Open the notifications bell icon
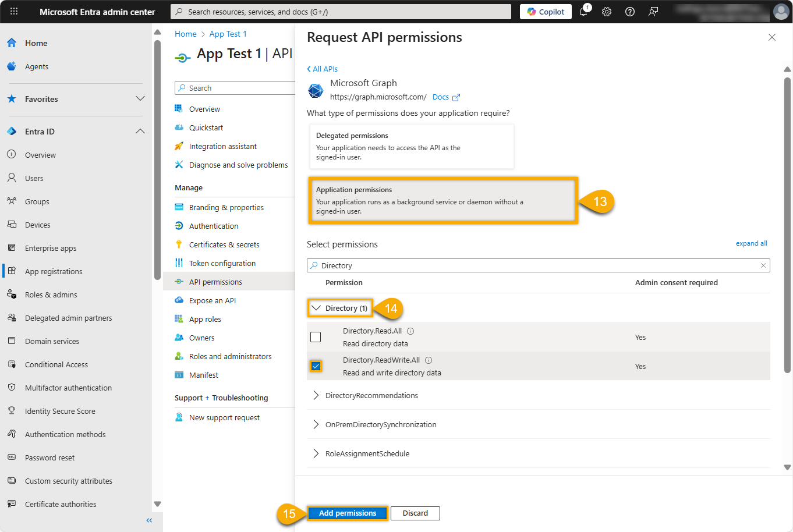Viewport: 793px width, 532px height. tap(583, 12)
